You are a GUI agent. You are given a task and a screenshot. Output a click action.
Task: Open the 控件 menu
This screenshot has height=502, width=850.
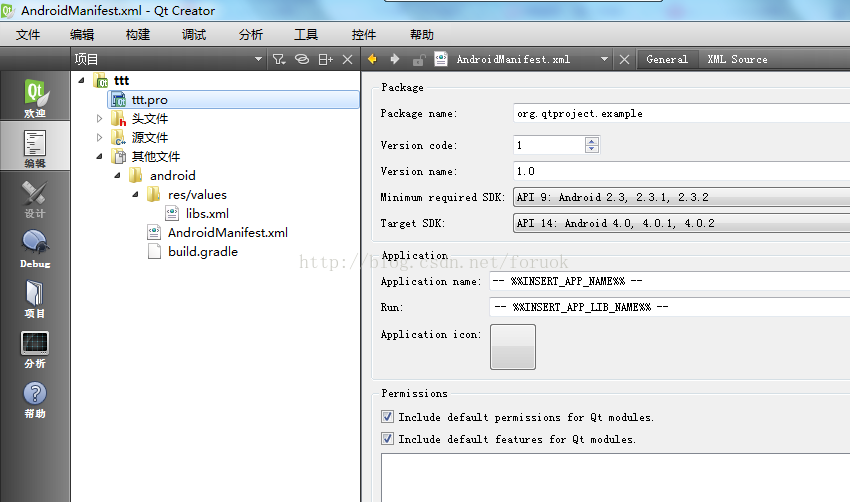(363, 35)
